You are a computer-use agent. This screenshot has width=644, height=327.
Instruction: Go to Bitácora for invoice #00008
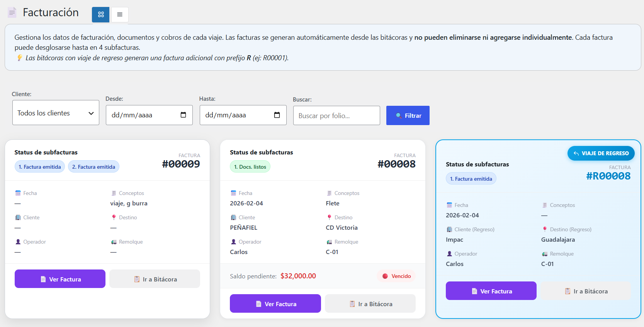370,303
